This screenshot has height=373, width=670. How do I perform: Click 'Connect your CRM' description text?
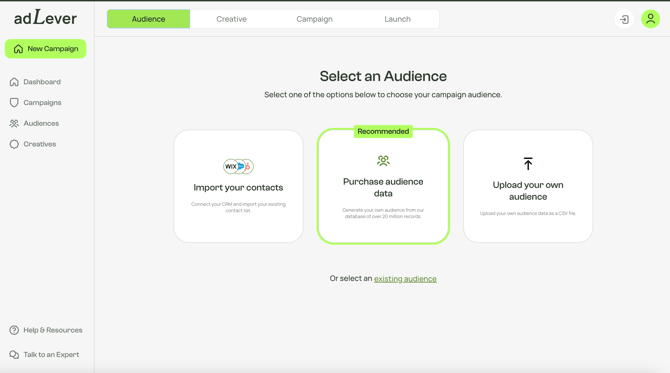point(238,207)
